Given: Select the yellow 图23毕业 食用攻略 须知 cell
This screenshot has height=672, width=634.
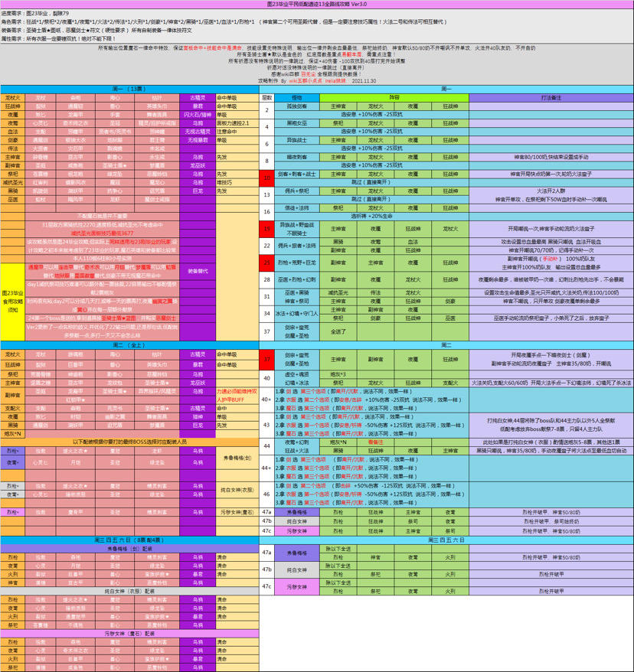Looking at the screenshot, I should pos(12,302).
